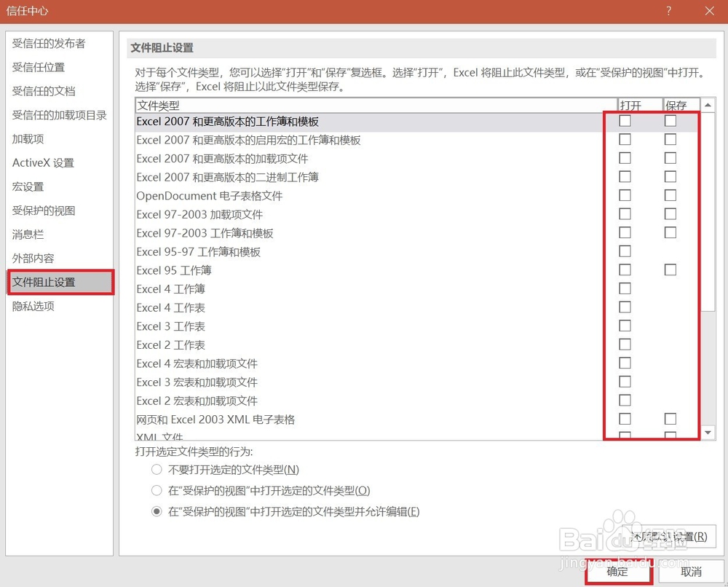
Task: Check Open for Excel 4 宏表和加载项文件
Action: coord(625,363)
